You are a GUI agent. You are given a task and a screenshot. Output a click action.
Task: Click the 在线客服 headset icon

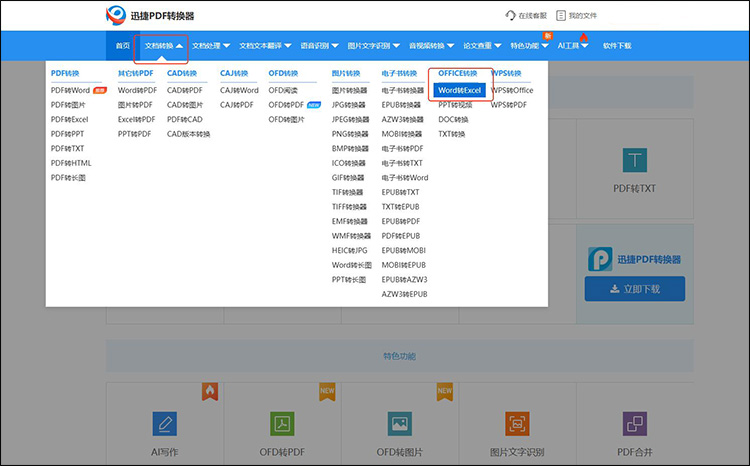(510, 15)
